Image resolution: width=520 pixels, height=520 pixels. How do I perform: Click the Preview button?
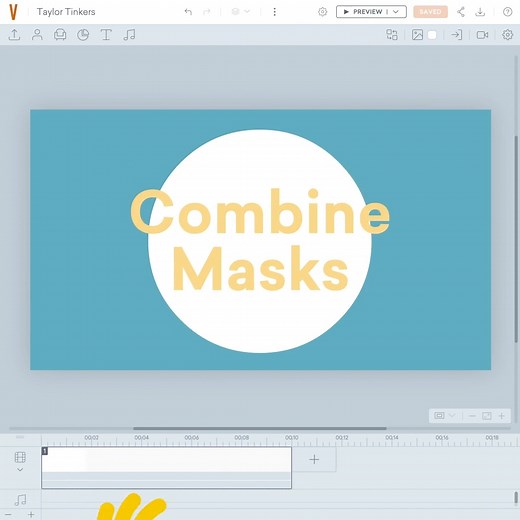click(x=363, y=12)
